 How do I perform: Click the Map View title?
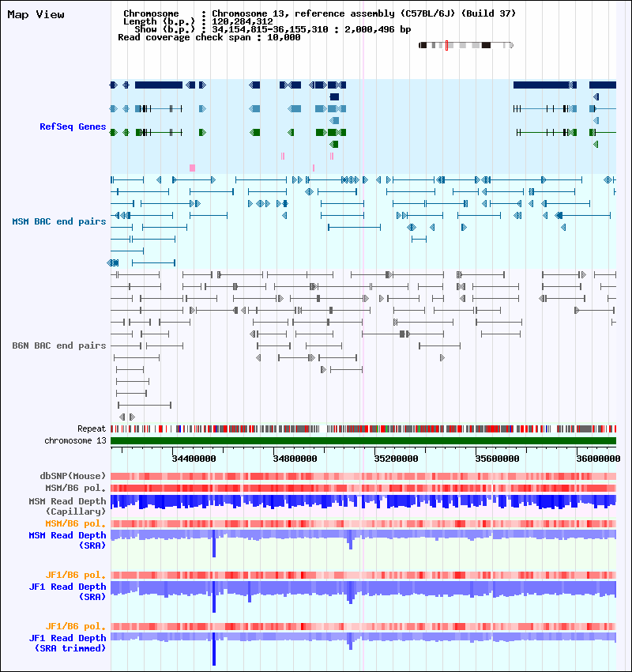tap(36, 14)
